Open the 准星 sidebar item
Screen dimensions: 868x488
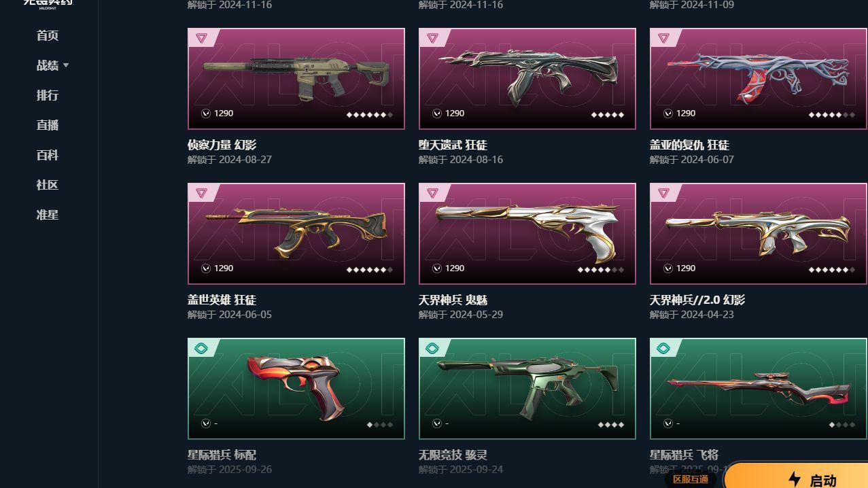point(48,215)
